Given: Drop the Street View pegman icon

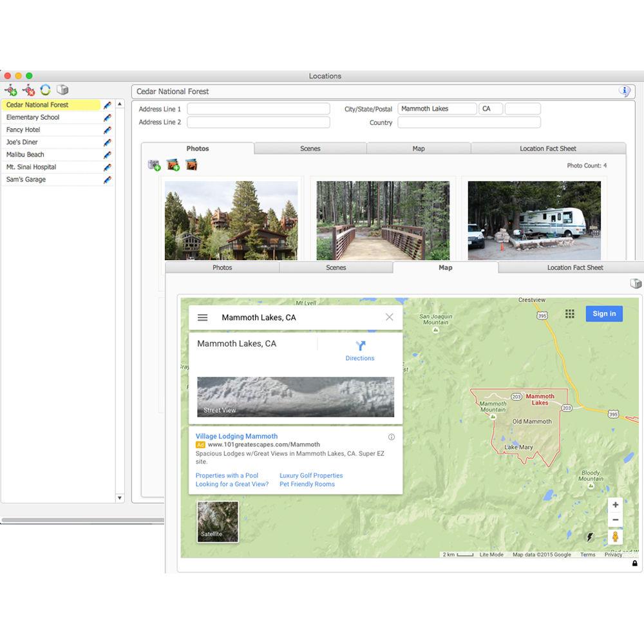Looking at the screenshot, I should [615, 536].
